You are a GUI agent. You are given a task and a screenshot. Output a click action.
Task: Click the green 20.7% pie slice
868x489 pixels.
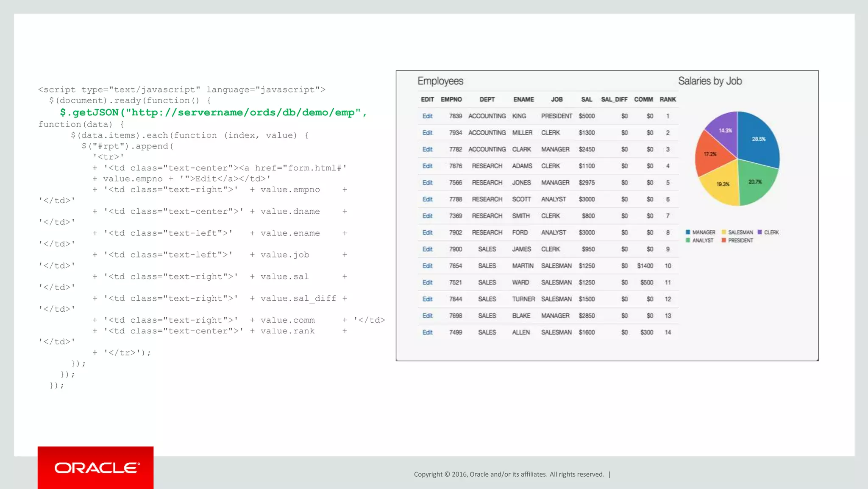755,183
